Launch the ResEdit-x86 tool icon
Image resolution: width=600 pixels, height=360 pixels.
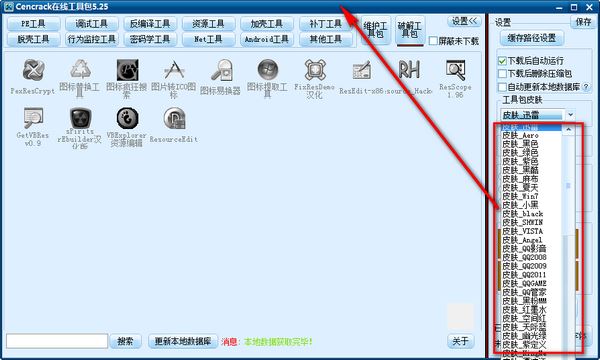(x=362, y=70)
